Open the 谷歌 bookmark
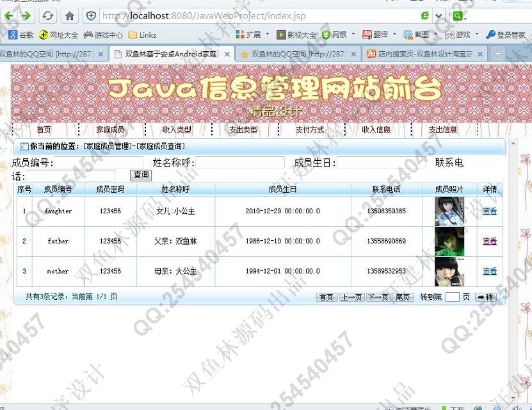 (x=21, y=35)
